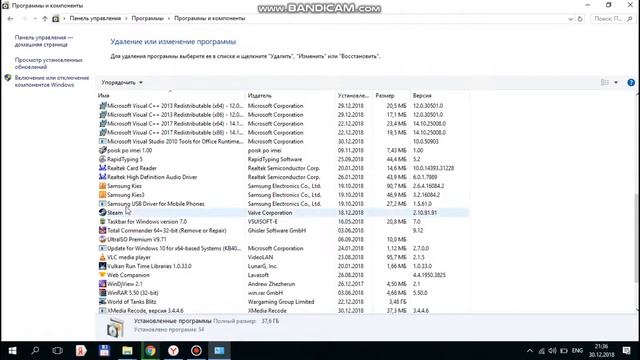This screenshot has height=360, width=640.
Task: Select Microsoft Visual Studio 2010 Tools row
Action: tap(284, 141)
